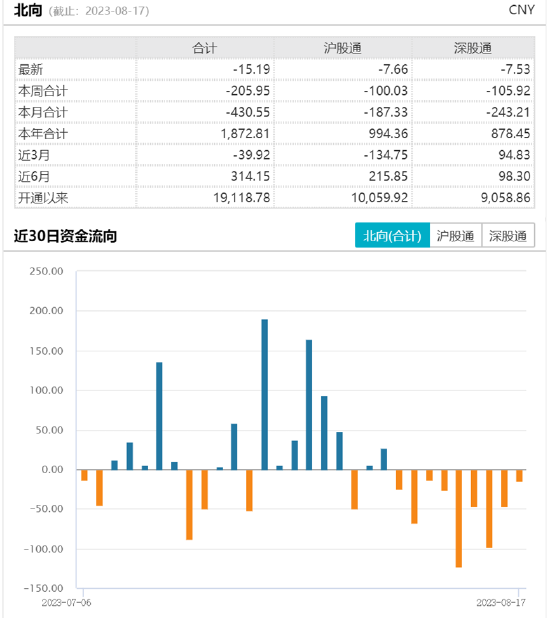Click the 2023-07-06 axis date label
Screen dimensions: 550x618
(66, 603)
